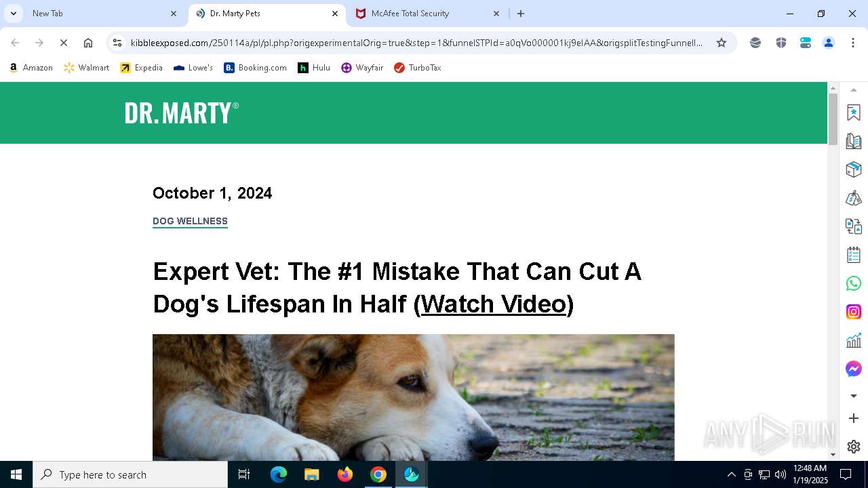This screenshot has height=488, width=868.
Task: Open sidebar settings gear
Action: (854, 447)
